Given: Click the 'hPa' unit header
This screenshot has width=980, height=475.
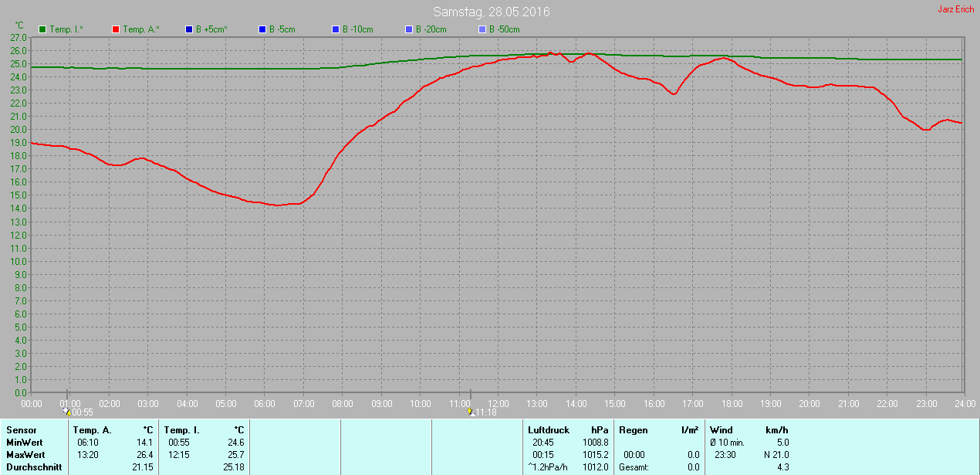Looking at the screenshot, I should click(600, 430).
